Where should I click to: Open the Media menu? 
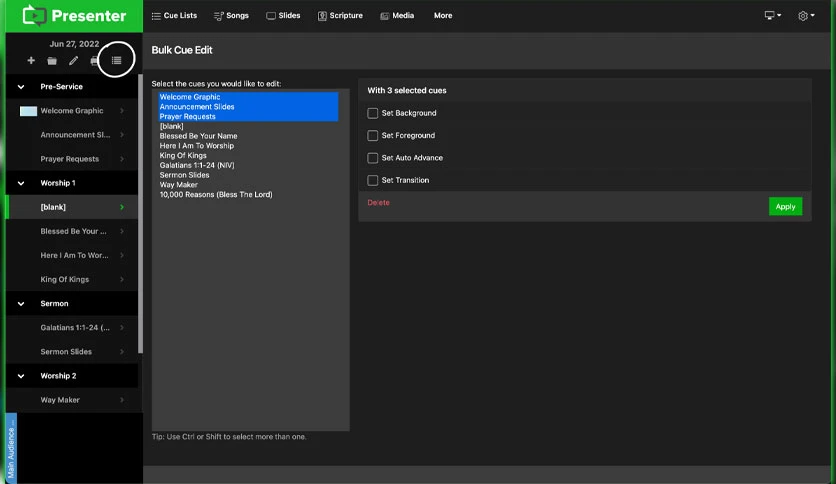(397, 15)
